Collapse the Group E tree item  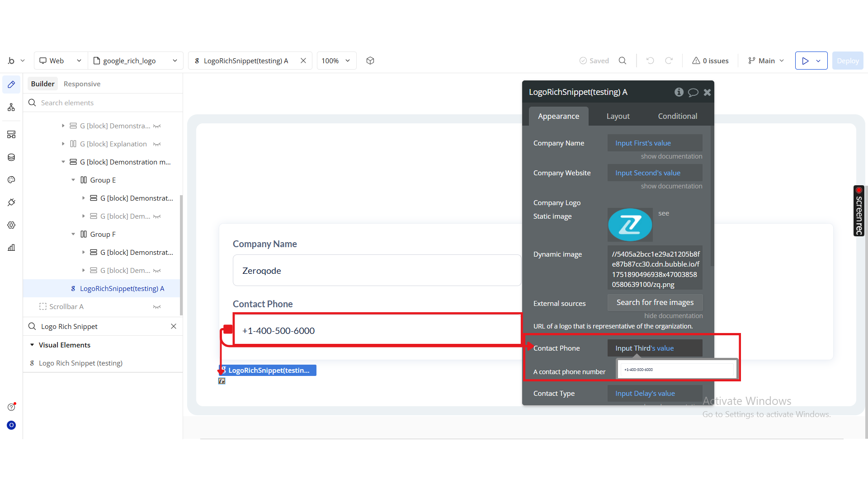[x=73, y=180]
